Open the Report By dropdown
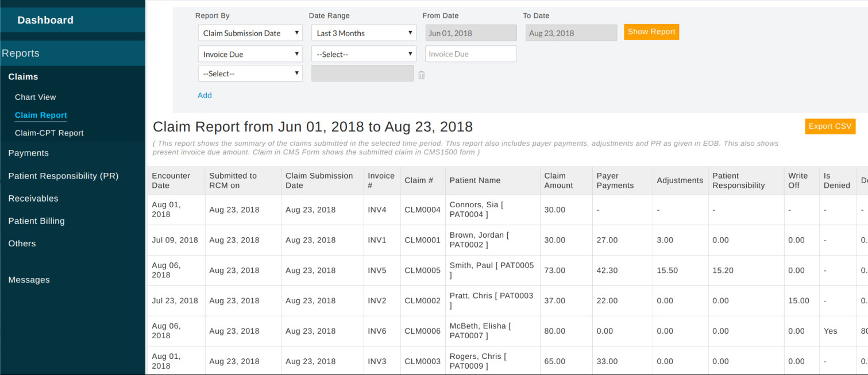 click(250, 33)
